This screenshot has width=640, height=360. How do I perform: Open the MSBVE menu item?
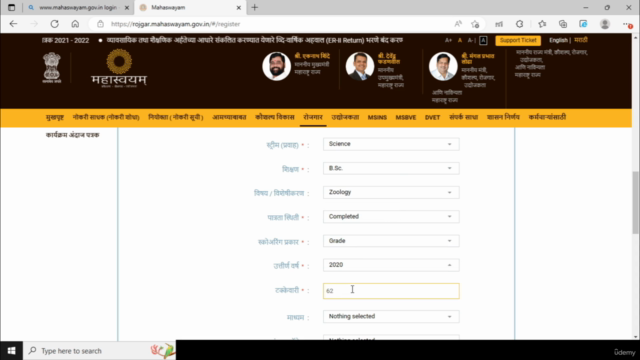pos(406,118)
